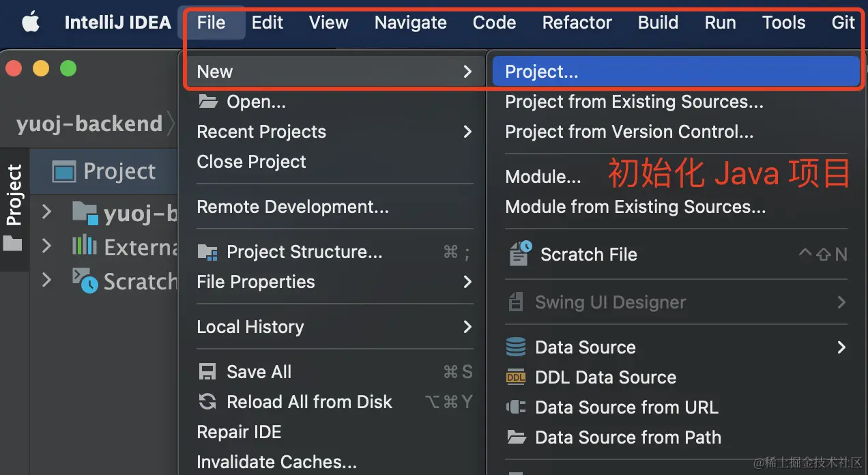Viewport: 868px width, 475px height.
Task: Click the DDL Data Source icon
Action: (x=516, y=377)
